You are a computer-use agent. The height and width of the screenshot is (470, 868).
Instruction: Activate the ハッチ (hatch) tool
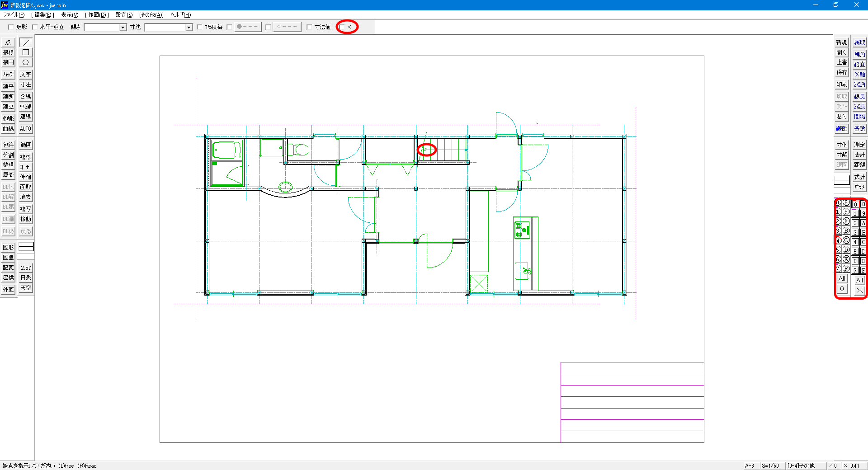[x=8, y=74]
